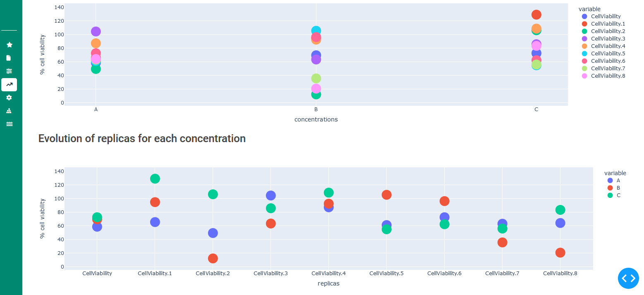Toggle CellViability.8 legend entry
Viewport: 644px width, 295px height.
point(608,76)
